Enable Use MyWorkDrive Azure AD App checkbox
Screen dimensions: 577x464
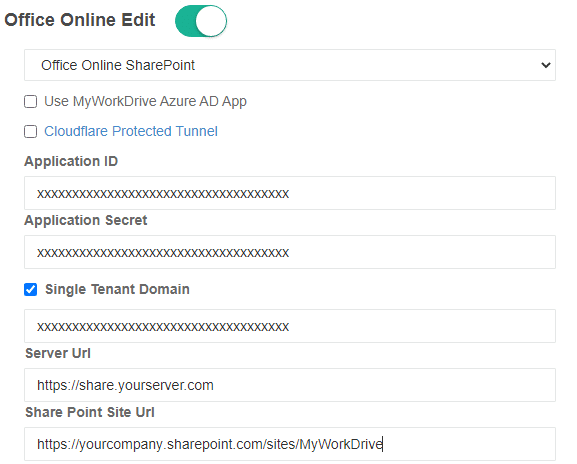(31, 101)
